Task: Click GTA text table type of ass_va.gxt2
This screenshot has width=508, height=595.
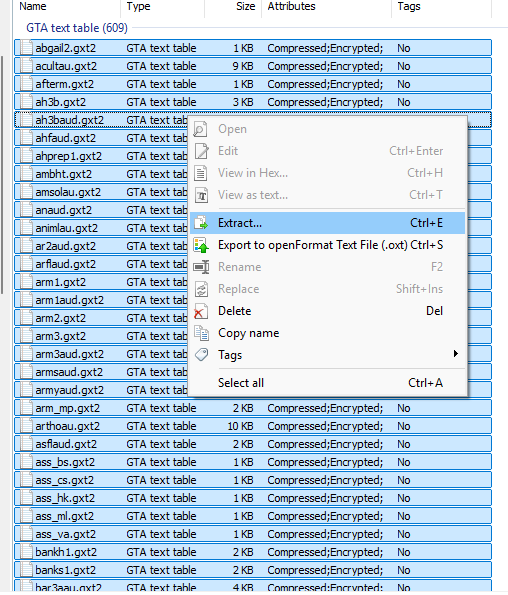Action: tap(161, 534)
